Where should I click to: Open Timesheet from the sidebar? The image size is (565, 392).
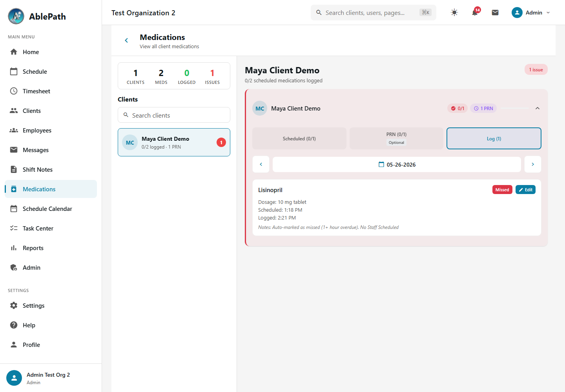coord(51,91)
